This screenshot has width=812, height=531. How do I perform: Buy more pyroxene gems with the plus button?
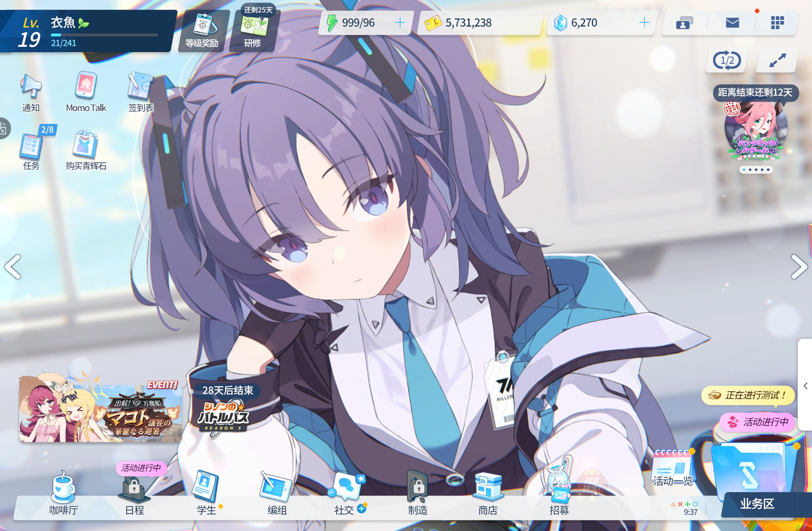point(644,23)
